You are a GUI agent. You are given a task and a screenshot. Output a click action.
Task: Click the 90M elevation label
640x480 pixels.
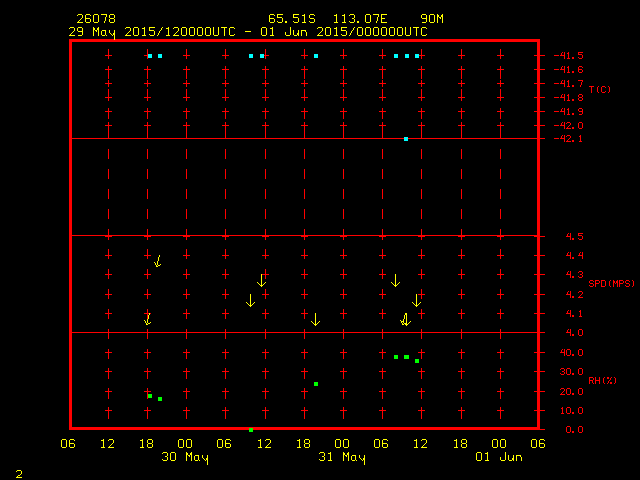pyautogui.click(x=432, y=19)
